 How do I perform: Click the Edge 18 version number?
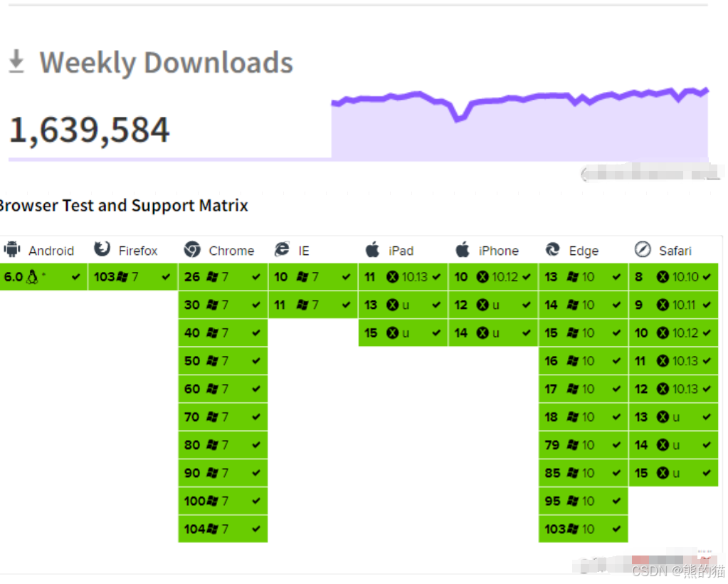tap(551, 417)
